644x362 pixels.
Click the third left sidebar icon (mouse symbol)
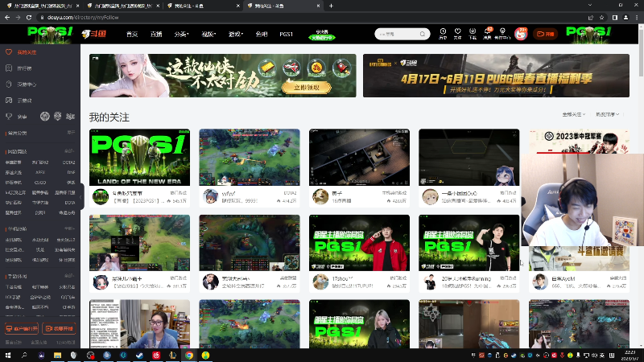pyautogui.click(x=9, y=84)
